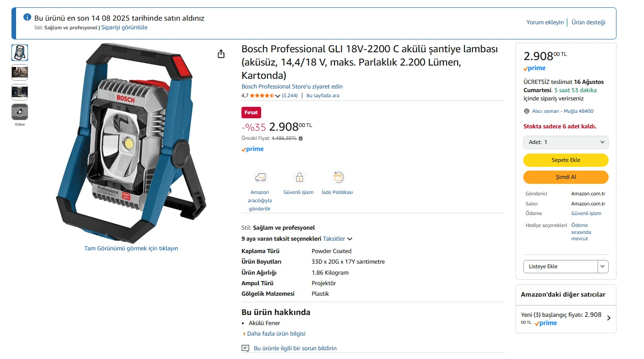644x359 pixels.
Task: Click the secure transaction padlock icon
Action: click(299, 177)
